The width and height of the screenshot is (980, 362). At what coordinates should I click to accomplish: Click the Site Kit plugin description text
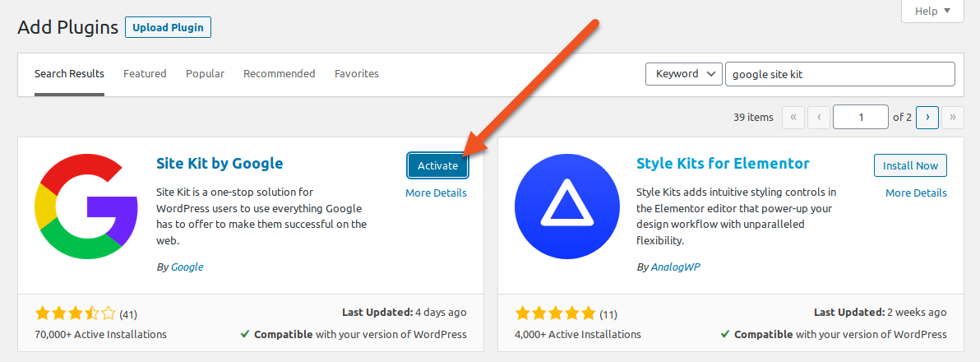point(261,216)
